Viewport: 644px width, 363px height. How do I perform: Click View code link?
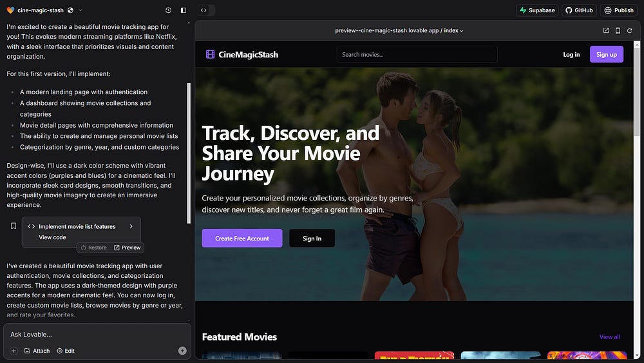52,237
